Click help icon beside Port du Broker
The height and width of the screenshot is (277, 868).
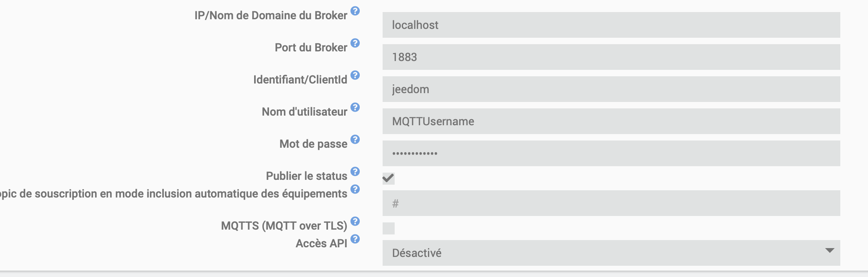pos(355,43)
